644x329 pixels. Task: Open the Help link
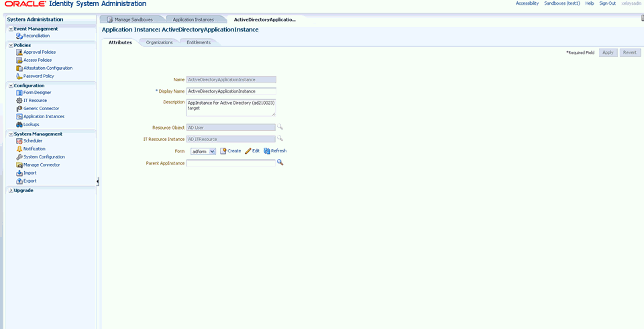590,3
